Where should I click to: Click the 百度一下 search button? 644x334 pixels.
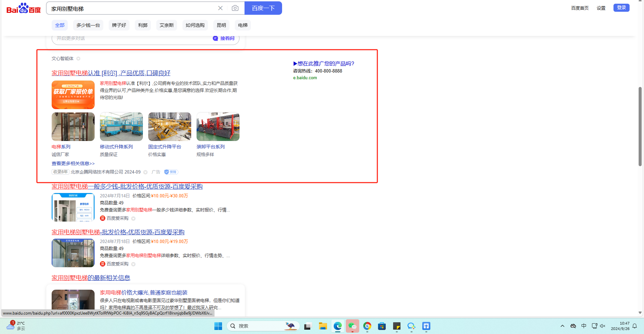coord(263,8)
